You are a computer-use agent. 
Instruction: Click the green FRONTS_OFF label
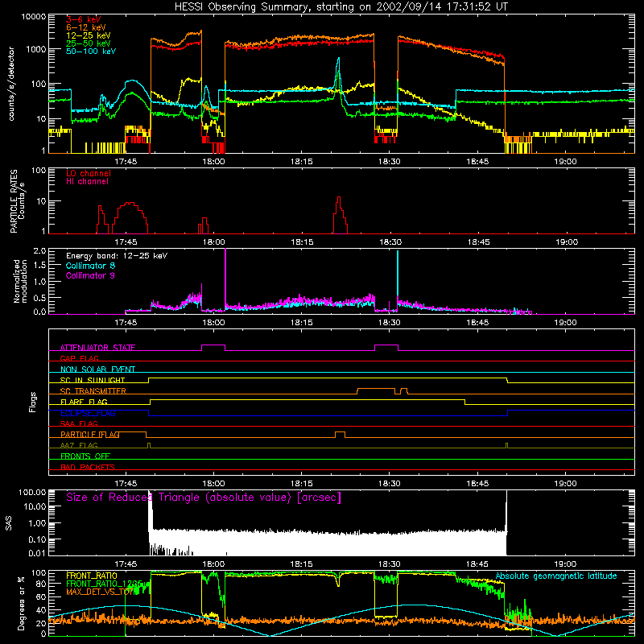coord(85,456)
